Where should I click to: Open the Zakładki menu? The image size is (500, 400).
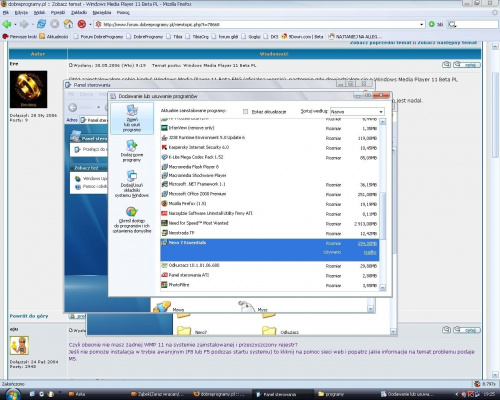click(79, 13)
